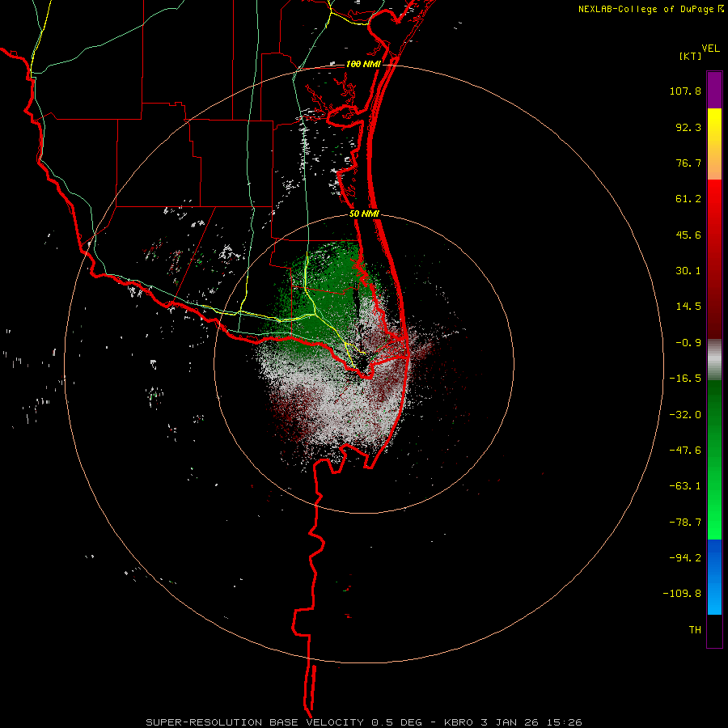
Task: Select the purple segment of velocity color bar
Action: point(714,90)
